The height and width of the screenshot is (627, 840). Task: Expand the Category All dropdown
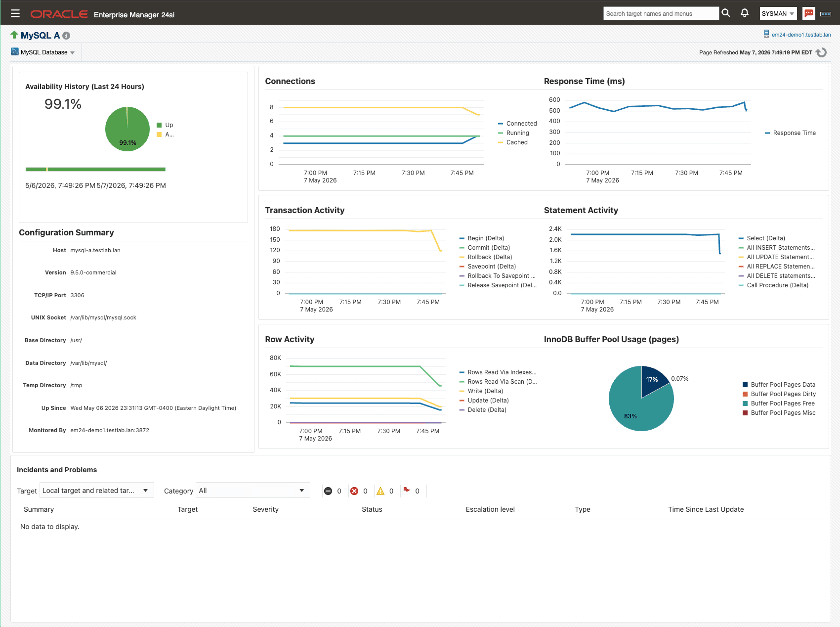(253, 491)
